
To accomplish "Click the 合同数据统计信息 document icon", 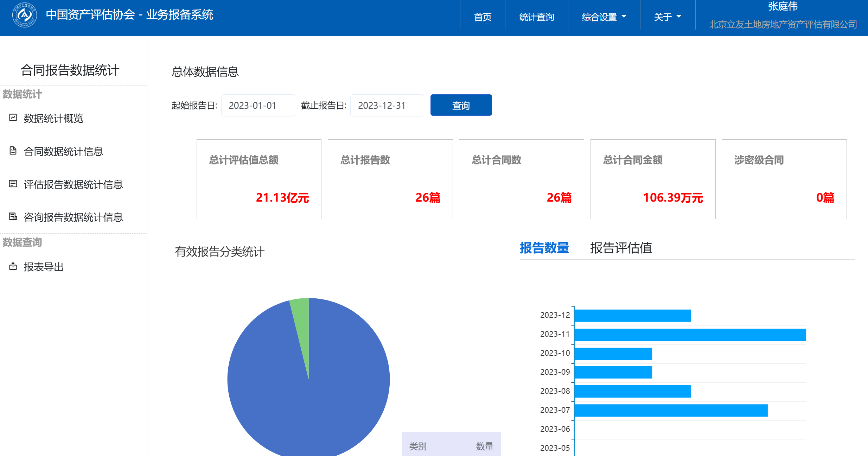I will (x=13, y=151).
